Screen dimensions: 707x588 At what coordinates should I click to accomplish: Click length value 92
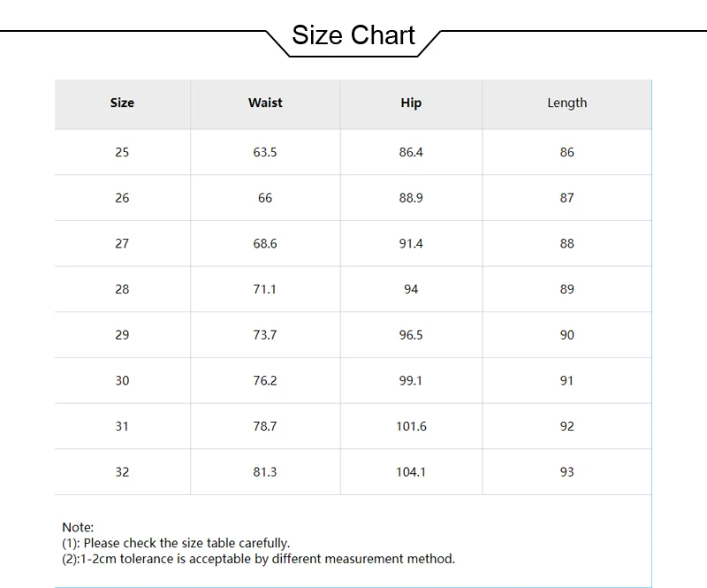pos(567,426)
